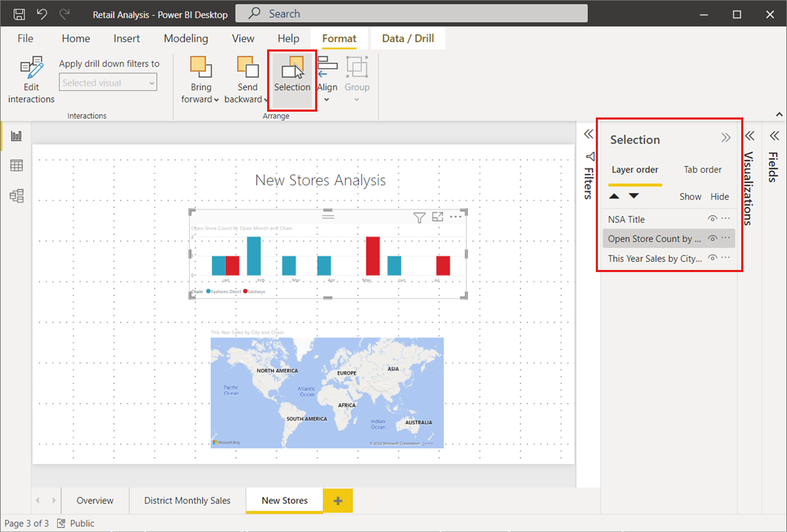Image resolution: width=787 pixels, height=532 pixels.
Task: Expand the Send backward dropdown arrow
Action: 266,100
